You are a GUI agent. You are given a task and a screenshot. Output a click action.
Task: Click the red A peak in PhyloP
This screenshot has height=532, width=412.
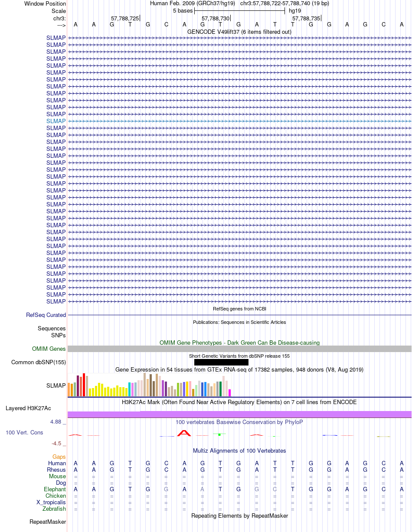point(184,433)
